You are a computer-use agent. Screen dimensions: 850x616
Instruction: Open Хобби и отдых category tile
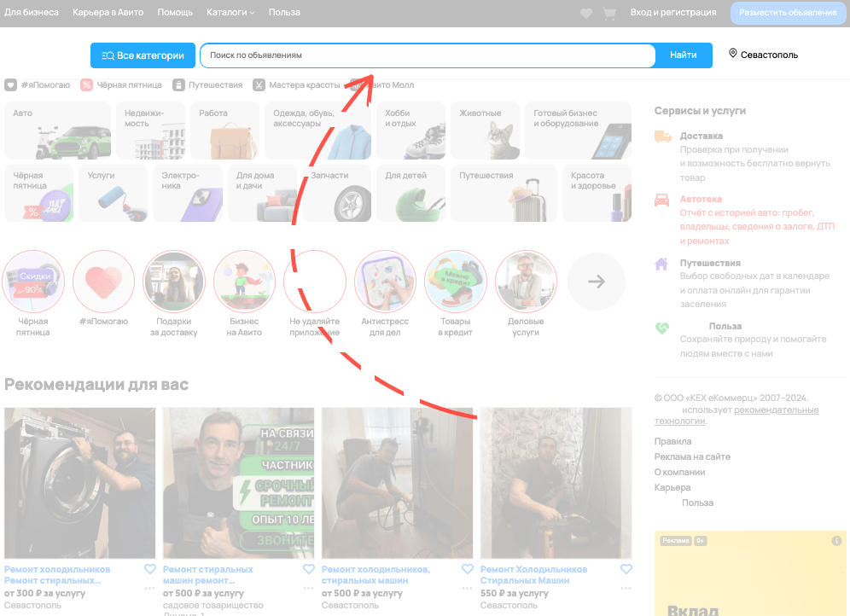pyautogui.click(x=410, y=131)
